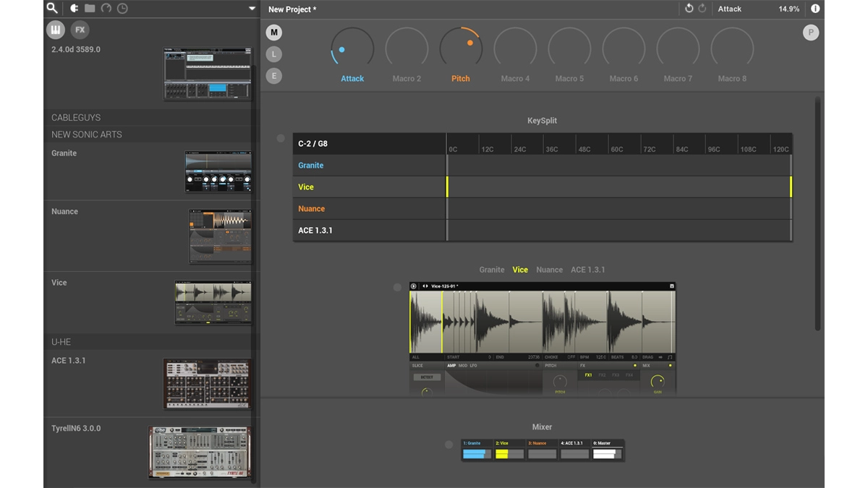Toggle the Mixer module enable dot
The height and width of the screenshot is (488, 868).
[448, 445]
